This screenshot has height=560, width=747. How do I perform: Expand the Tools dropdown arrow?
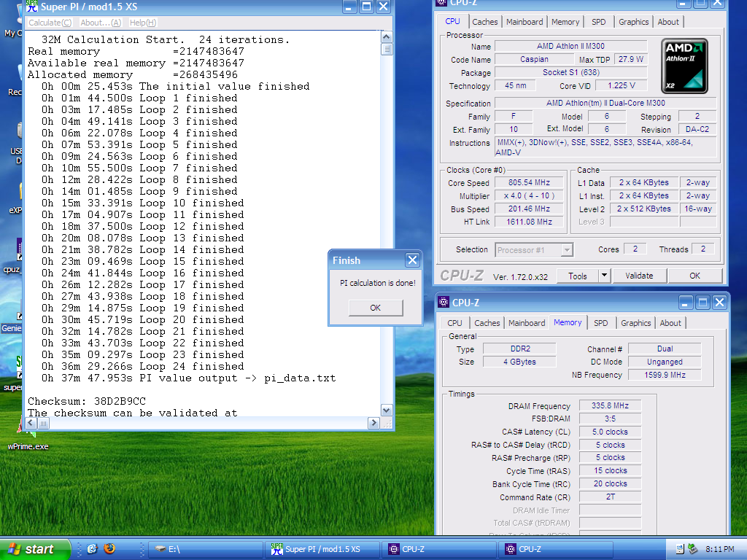point(603,276)
